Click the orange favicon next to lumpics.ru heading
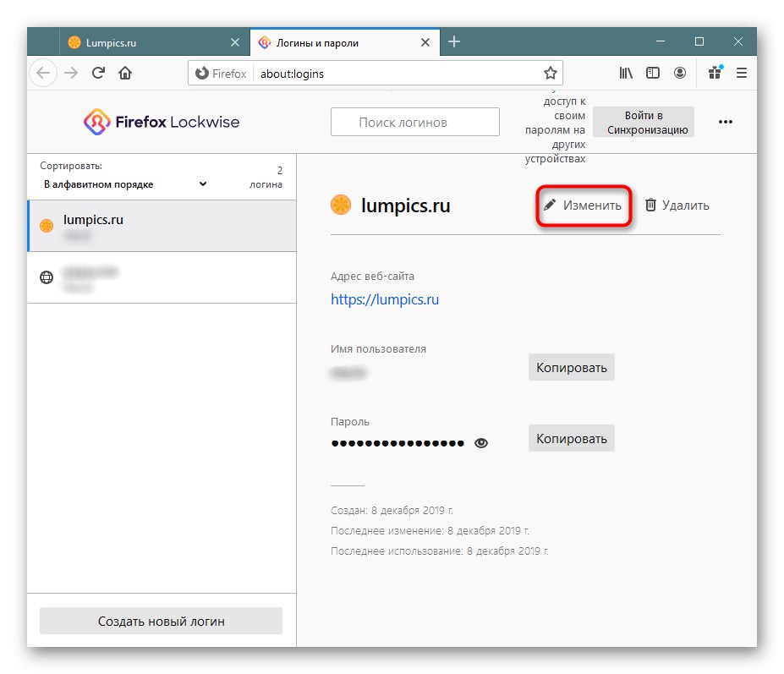The width and height of the screenshot is (784, 674). click(x=341, y=205)
